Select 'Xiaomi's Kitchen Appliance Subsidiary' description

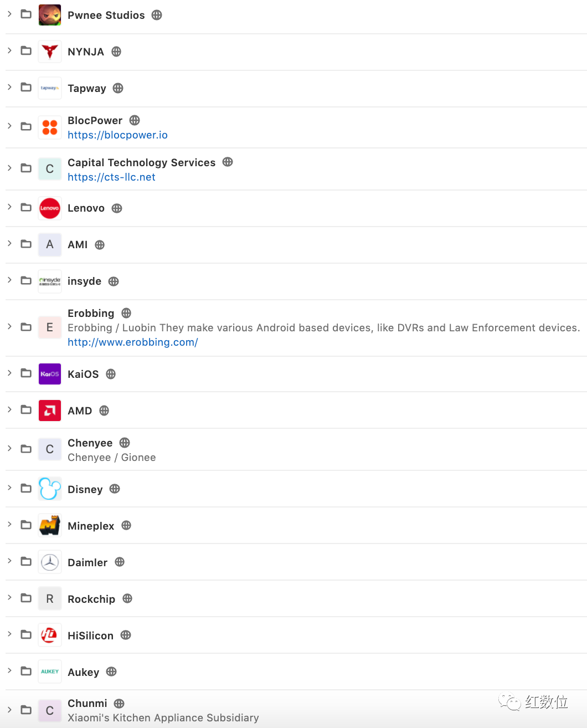tap(163, 718)
